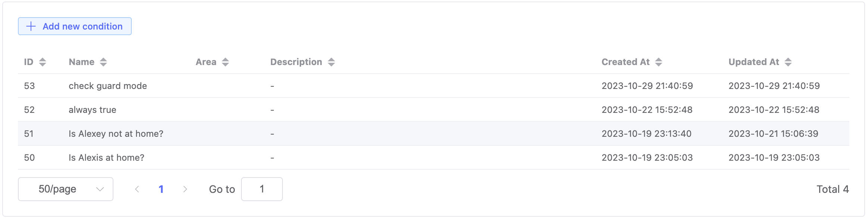Open the check guard mode row

(x=434, y=86)
